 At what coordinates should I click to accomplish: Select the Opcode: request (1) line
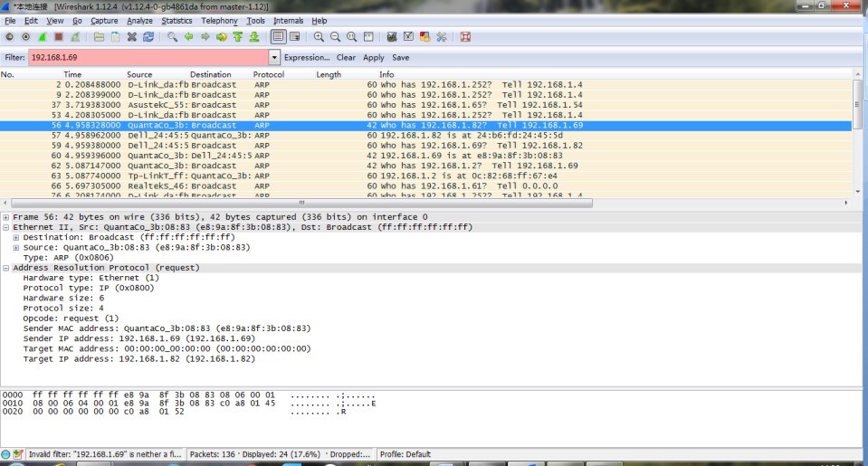(71, 319)
